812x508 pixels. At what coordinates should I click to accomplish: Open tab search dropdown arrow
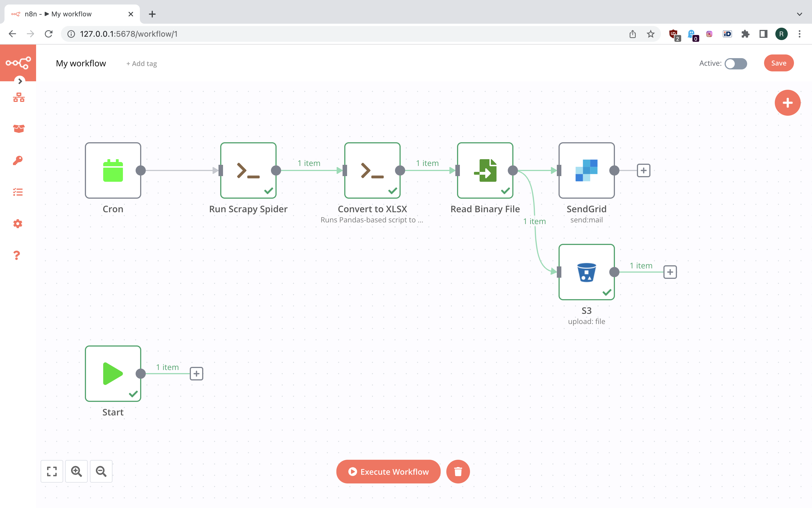pyautogui.click(x=800, y=14)
